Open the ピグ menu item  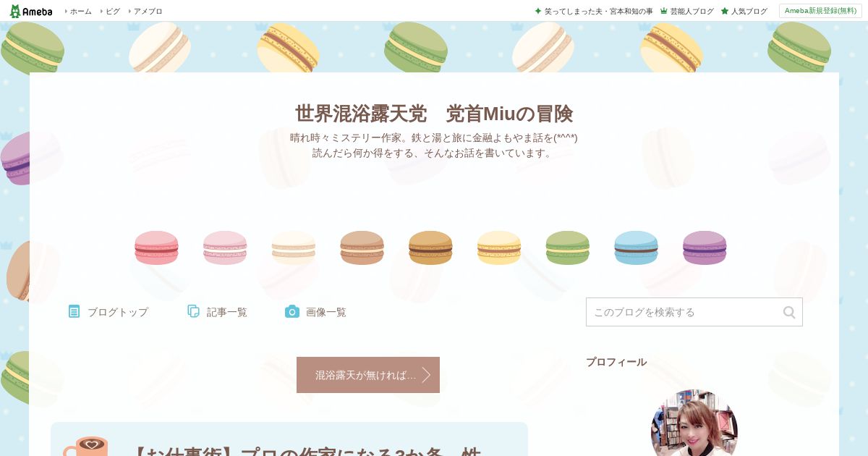[113, 11]
